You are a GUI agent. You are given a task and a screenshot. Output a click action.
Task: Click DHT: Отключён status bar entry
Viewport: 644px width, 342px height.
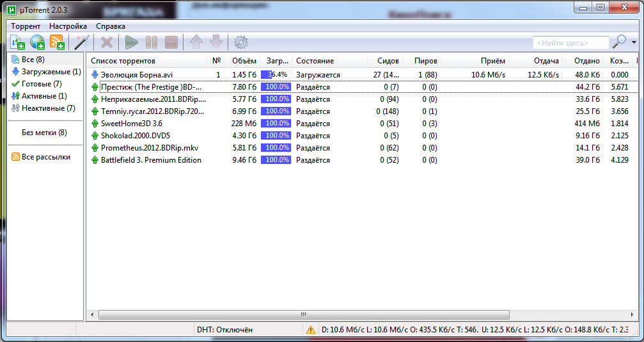click(x=224, y=330)
